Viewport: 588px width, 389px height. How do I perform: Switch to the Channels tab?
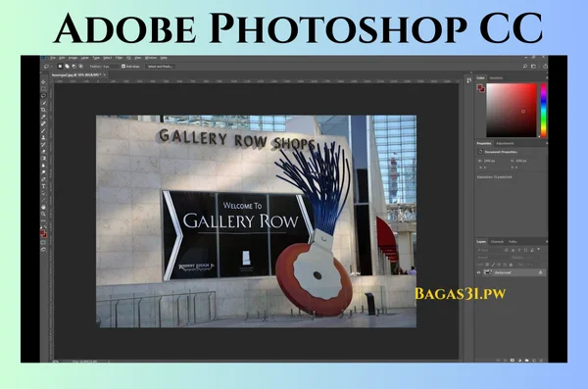[497, 242]
